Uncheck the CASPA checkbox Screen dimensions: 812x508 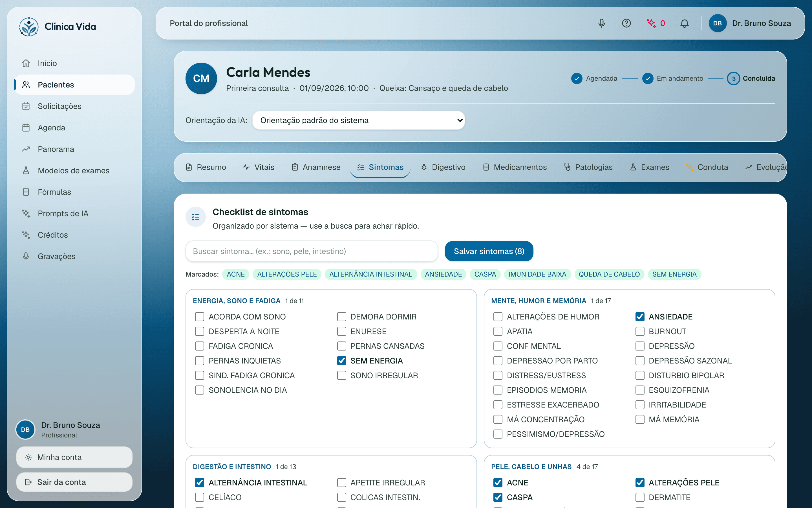(498, 497)
